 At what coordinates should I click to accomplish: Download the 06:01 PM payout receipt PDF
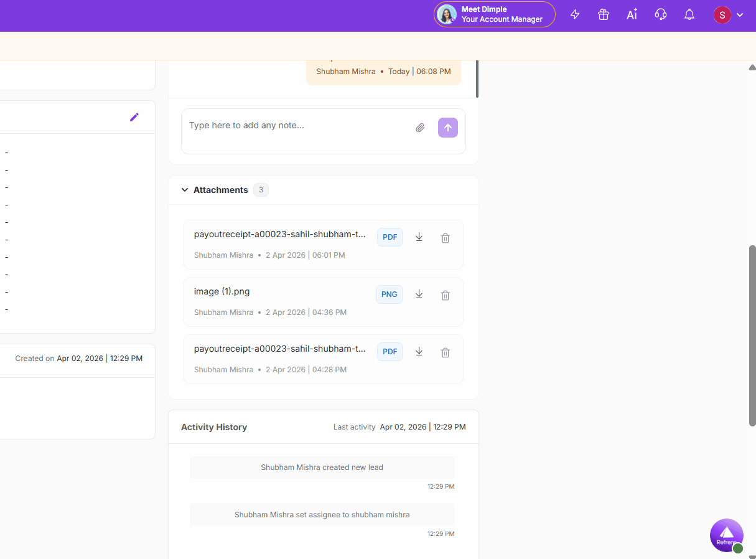(x=419, y=237)
